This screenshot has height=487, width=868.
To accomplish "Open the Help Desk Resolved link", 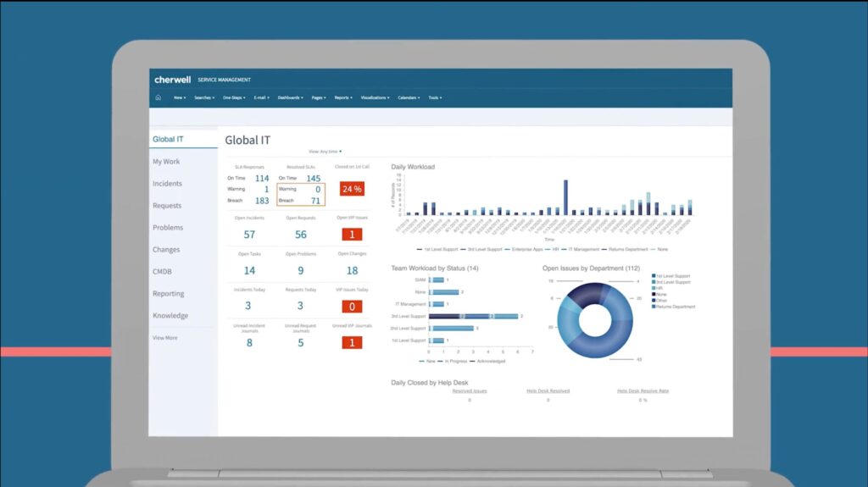I will 548,391.
